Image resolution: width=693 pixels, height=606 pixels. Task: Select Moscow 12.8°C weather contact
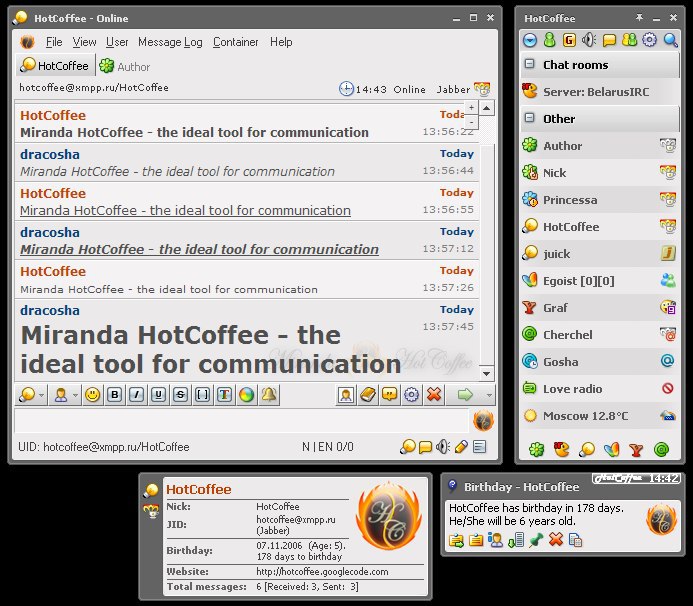(600, 416)
